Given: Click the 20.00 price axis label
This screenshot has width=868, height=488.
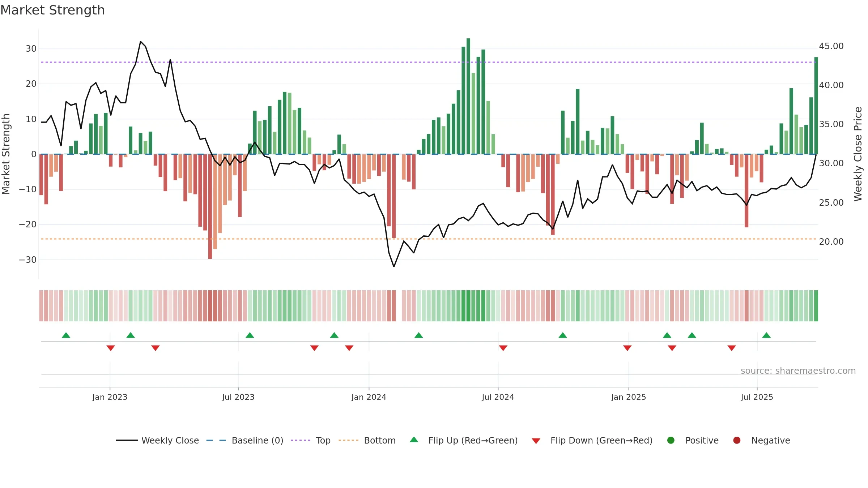Looking at the screenshot, I should coord(831,241).
